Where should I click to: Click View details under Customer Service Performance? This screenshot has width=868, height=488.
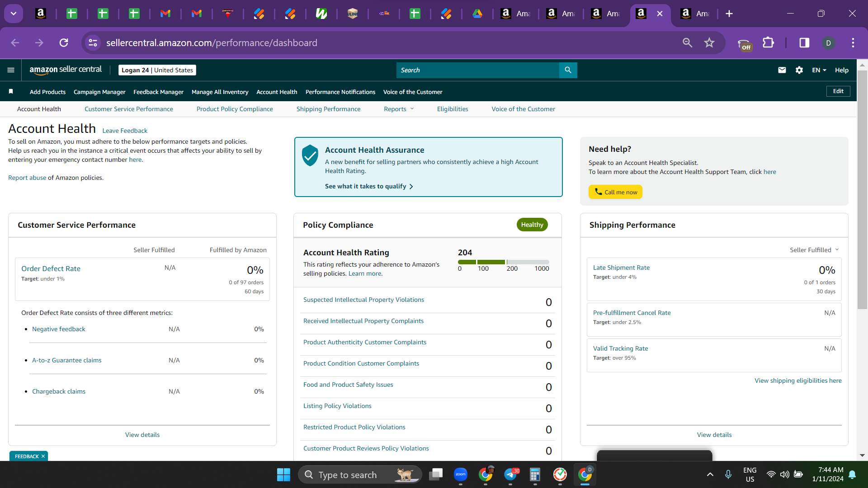pyautogui.click(x=142, y=435)
